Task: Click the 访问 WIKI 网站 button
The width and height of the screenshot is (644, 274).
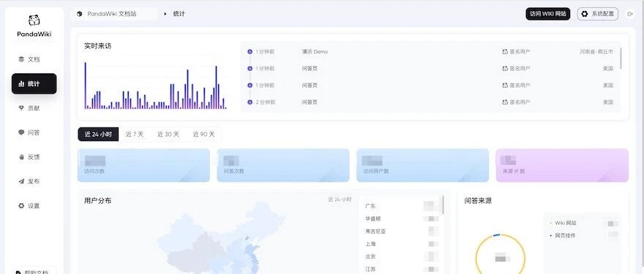Action: click(548, 14)
